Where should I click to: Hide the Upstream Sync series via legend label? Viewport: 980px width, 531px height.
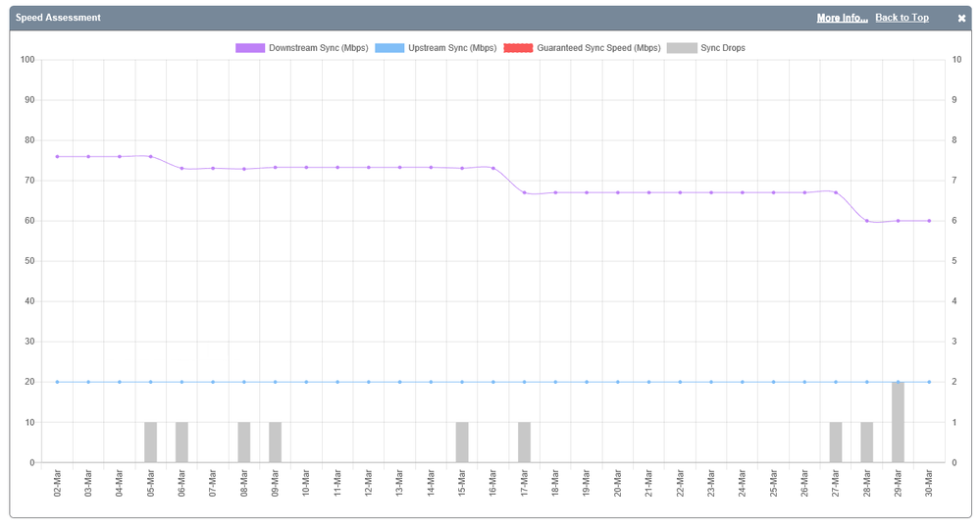coord(452,48)
